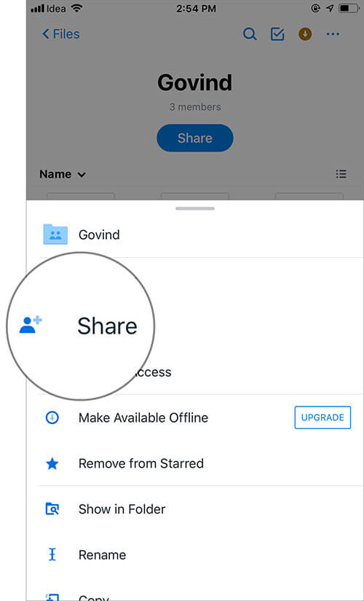The image size is (364, 601).
Task: Open the three-dot more menu
Action: click(333, 34)
